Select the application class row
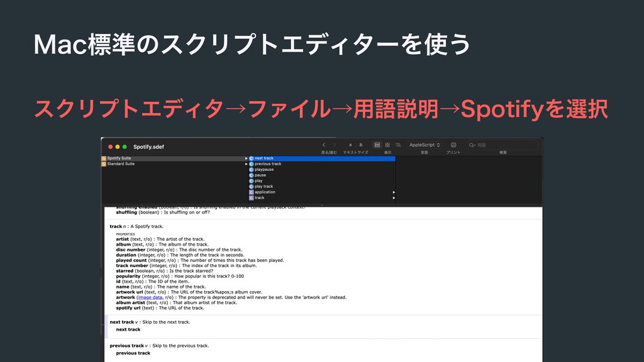This screenshot has height=362, width=644. tap(321, 192)
